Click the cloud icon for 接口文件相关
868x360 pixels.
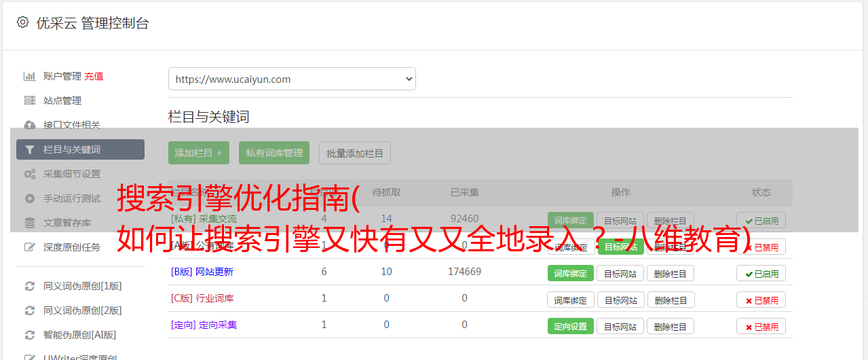(x=30, y=125)
